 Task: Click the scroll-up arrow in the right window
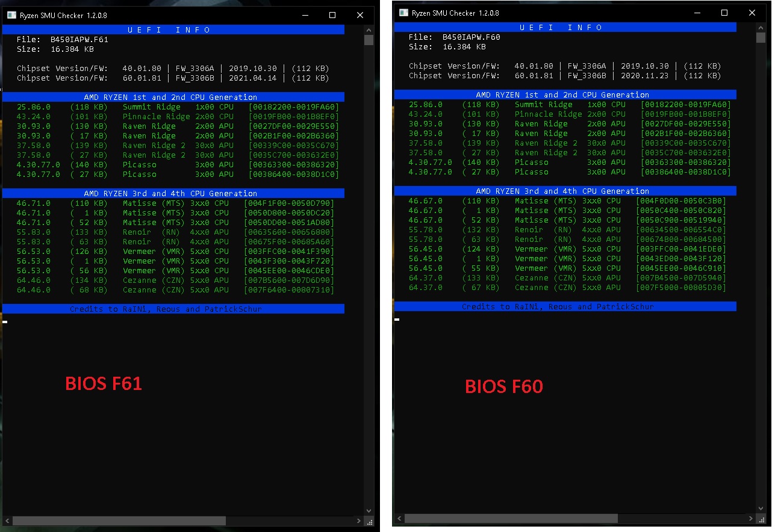761,26
